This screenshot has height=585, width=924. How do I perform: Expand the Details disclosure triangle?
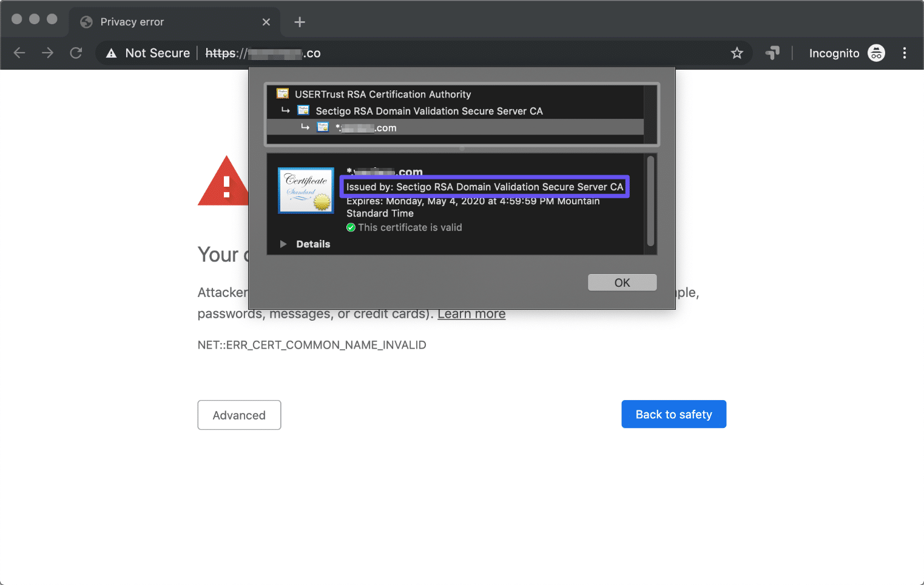[283, 244]
